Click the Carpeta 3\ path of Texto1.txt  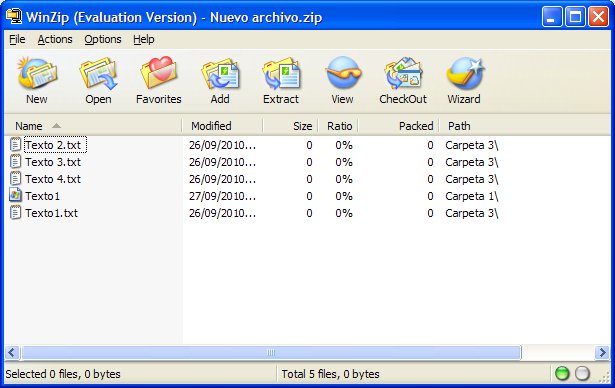pos(472,213)
